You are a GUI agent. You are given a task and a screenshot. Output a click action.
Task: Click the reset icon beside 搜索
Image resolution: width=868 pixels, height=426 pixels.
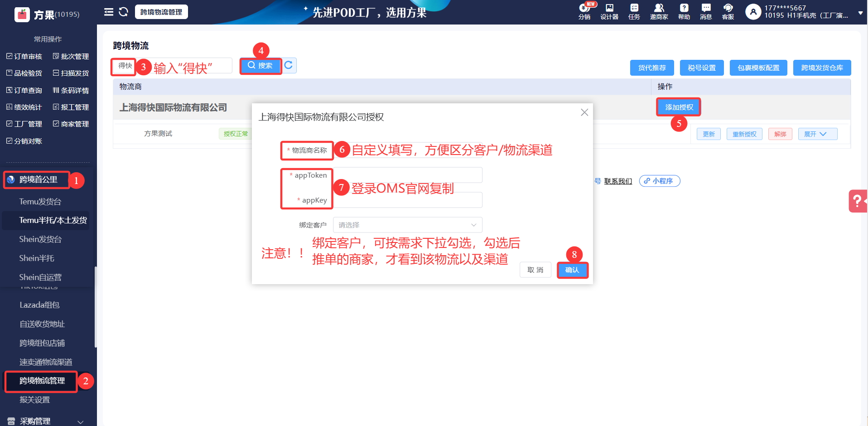coord(289,66)
